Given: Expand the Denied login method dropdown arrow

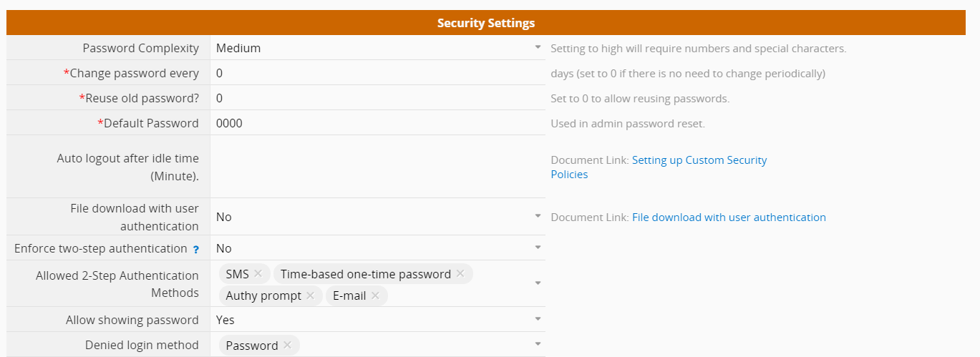Looking at the screenshot, I should (x=538, y=345).
